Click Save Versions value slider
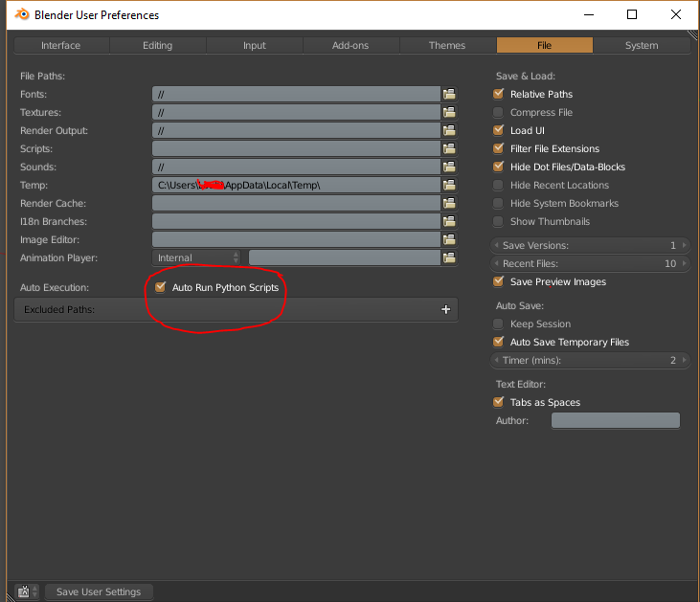 (590, 245)
